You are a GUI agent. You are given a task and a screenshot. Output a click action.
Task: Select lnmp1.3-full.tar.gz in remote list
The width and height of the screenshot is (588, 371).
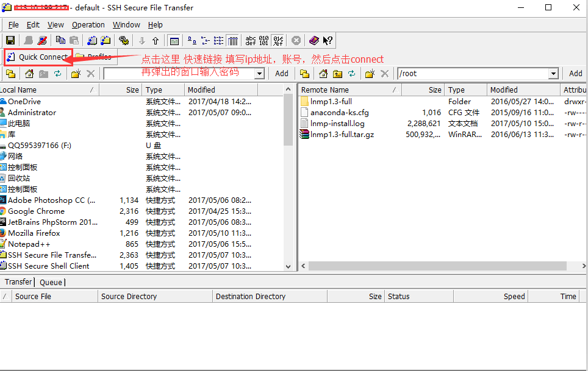pyautogui.click(x=342, y=135)
